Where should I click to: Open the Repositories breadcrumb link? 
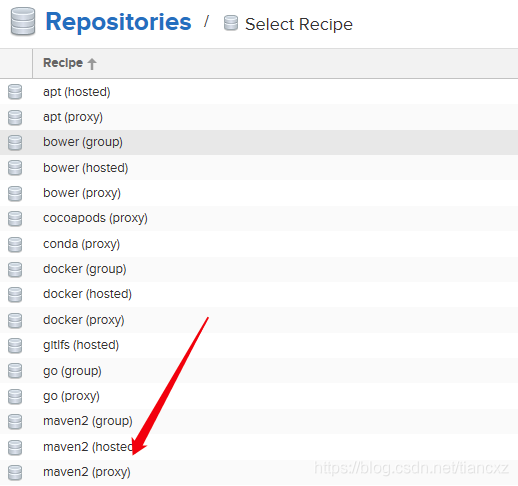(x=118, y=22)
